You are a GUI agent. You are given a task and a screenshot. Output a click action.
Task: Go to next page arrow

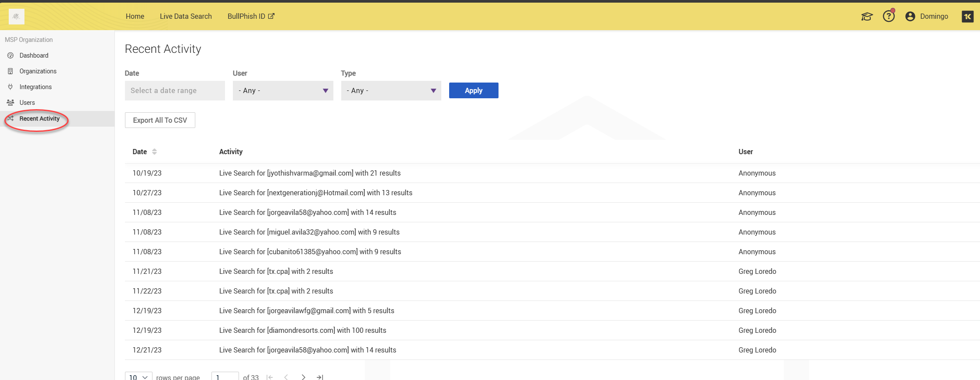click(x=303, y=377)
